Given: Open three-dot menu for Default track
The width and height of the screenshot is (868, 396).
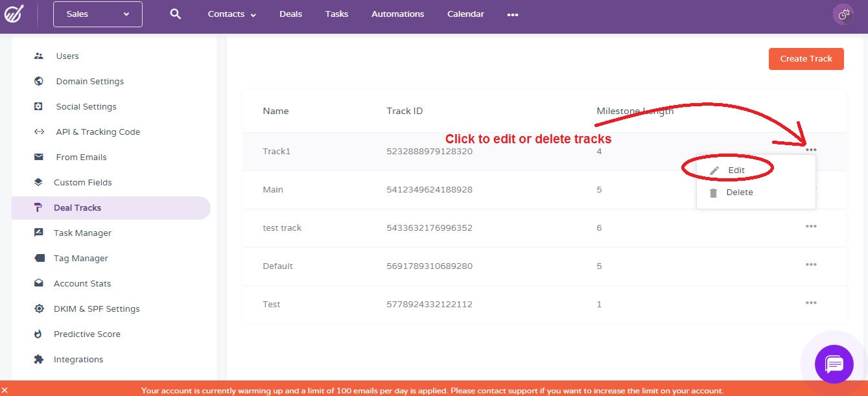Looking at the screenshot, I should (x=810, y=264).
